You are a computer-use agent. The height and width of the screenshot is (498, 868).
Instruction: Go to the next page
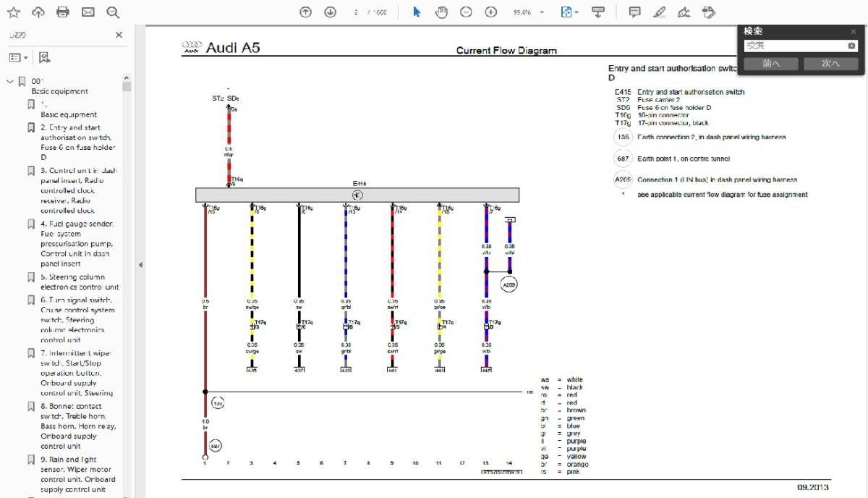[x=330, y=12]
